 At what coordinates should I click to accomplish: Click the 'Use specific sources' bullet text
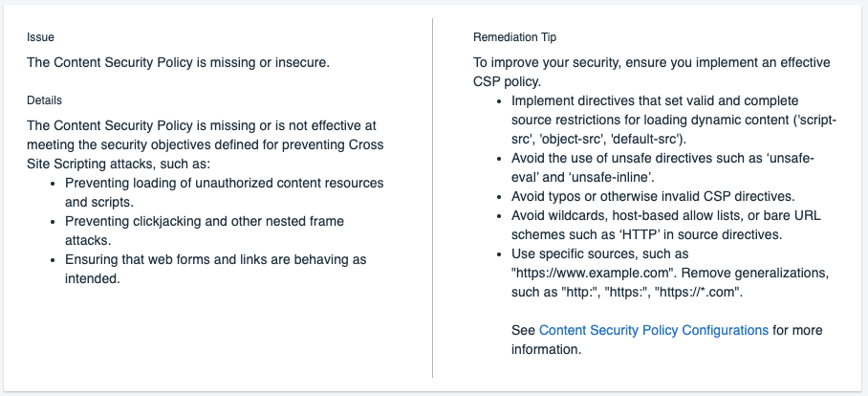pos(599,253)
